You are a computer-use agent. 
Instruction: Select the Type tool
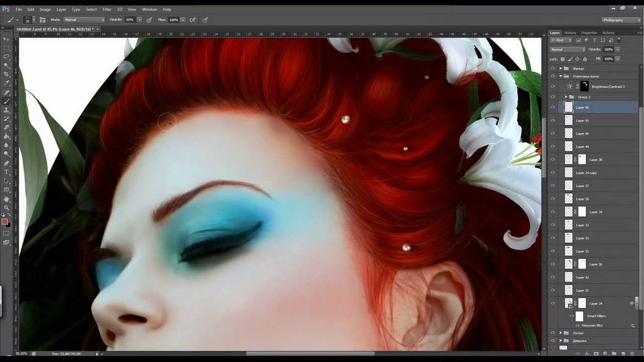7,172
